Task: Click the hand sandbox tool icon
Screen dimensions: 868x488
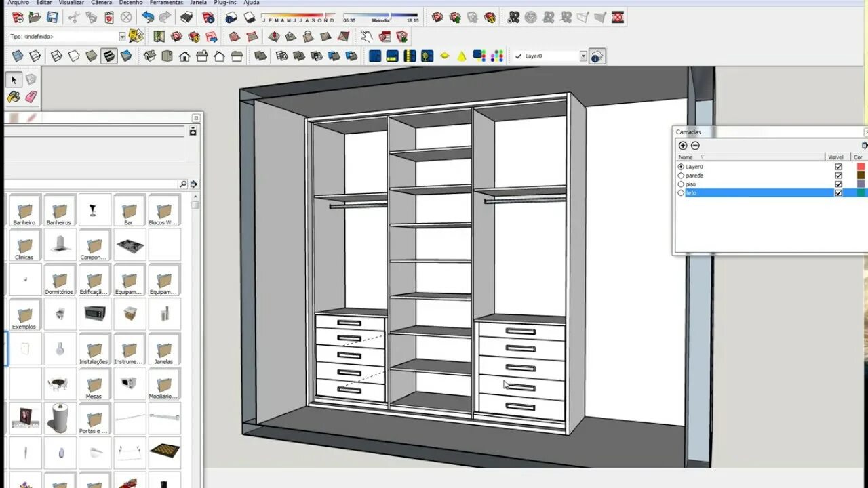Action: [x=366, y=37]
